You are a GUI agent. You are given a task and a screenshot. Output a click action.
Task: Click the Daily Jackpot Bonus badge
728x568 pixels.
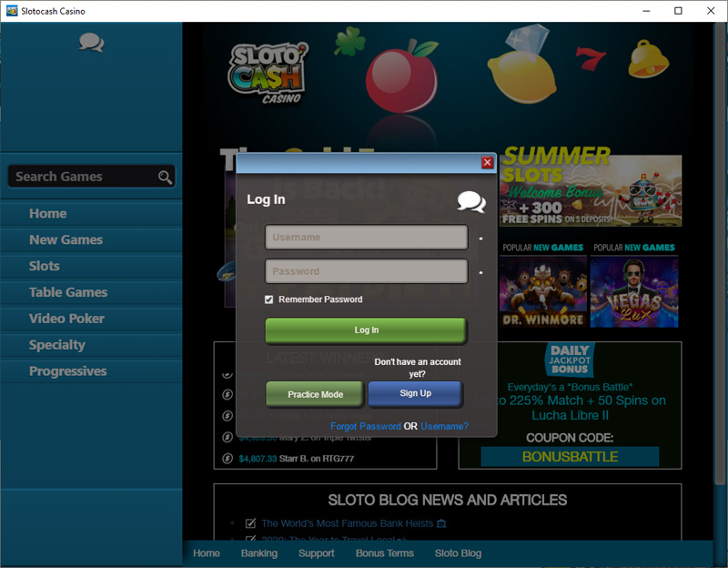(570, 360)
